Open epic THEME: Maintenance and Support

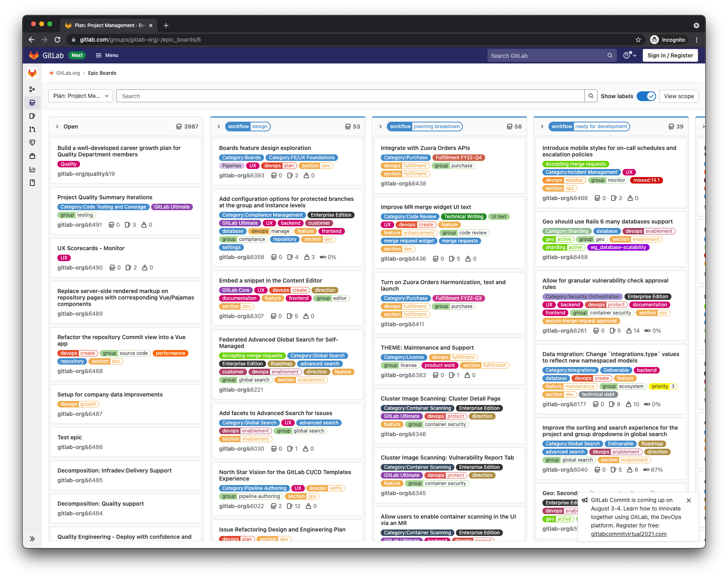(x=427, y=348)
